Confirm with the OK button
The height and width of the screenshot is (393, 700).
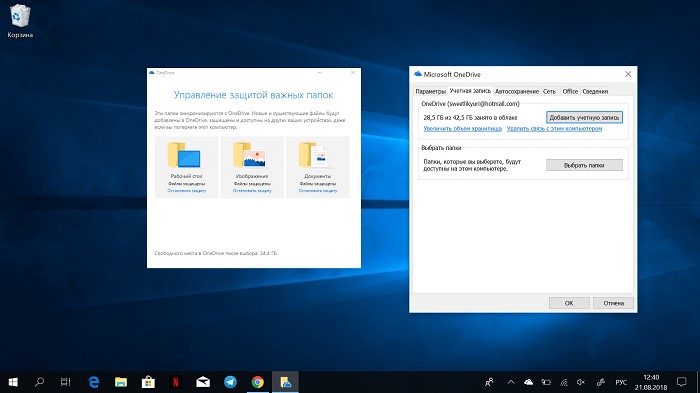(569, 303)
